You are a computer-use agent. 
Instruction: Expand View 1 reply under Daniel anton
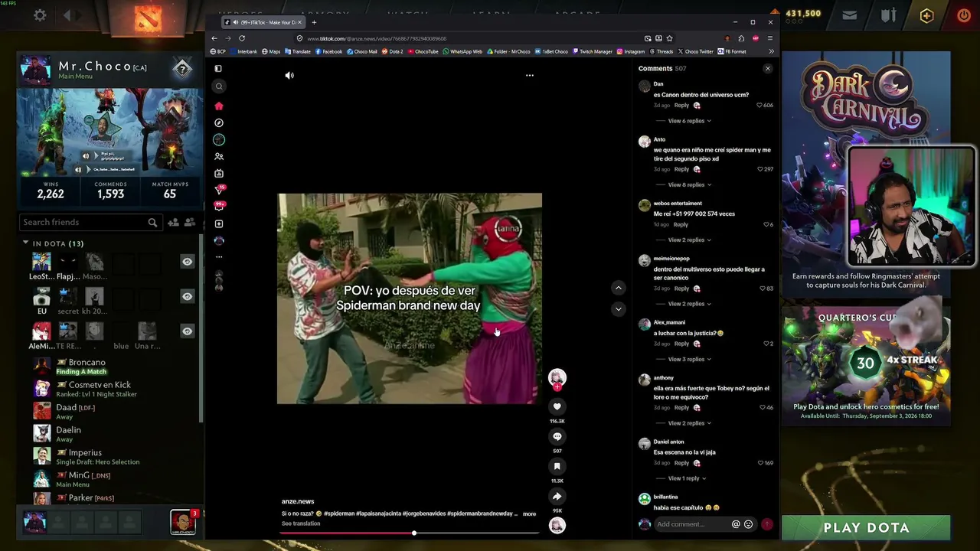[x=687, y=478]
